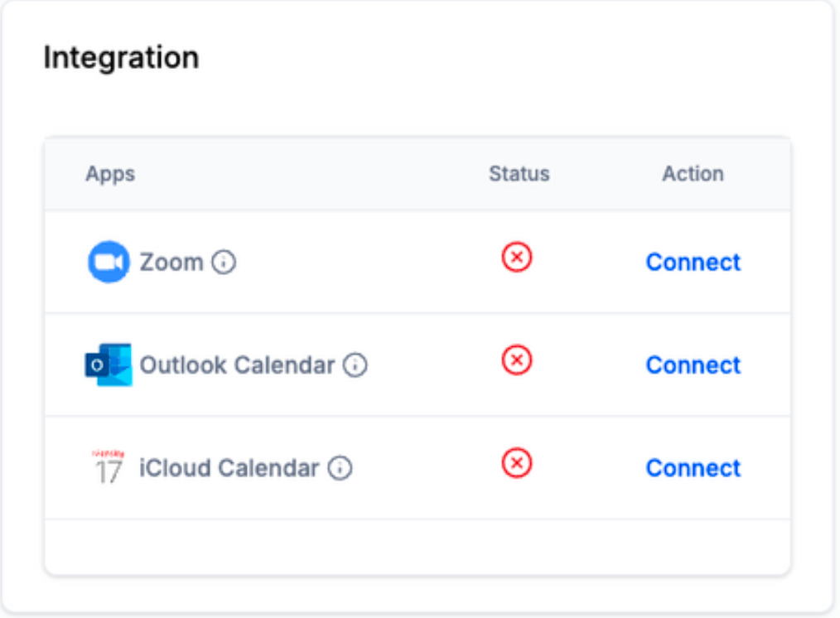Click the Zoom camera app icon

[109, 262]
